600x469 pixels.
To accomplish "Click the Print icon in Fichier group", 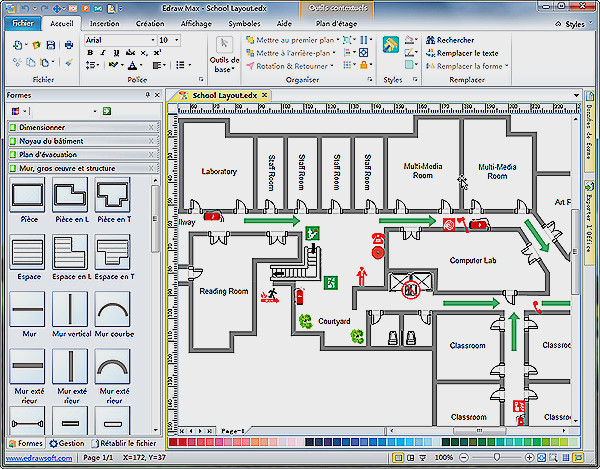I will click(x=69, y=45).
